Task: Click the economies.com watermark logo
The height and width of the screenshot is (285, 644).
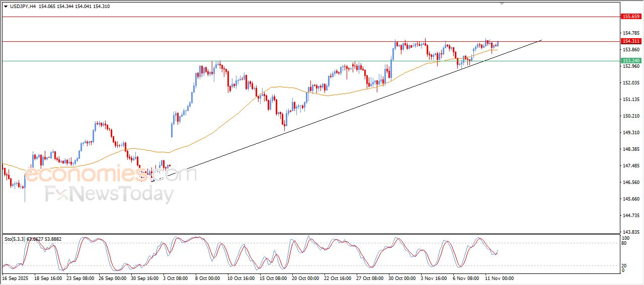Action: [110, 174]
